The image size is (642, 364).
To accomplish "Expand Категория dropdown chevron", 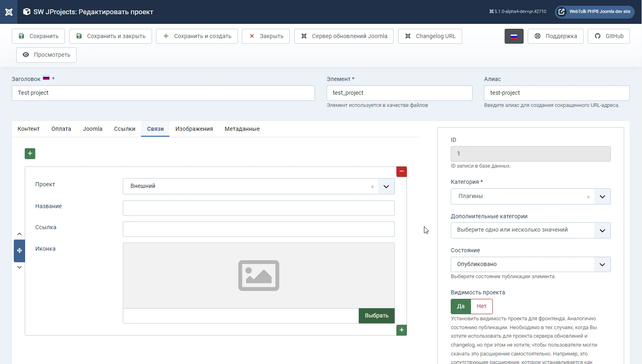I will coord(602,196).
